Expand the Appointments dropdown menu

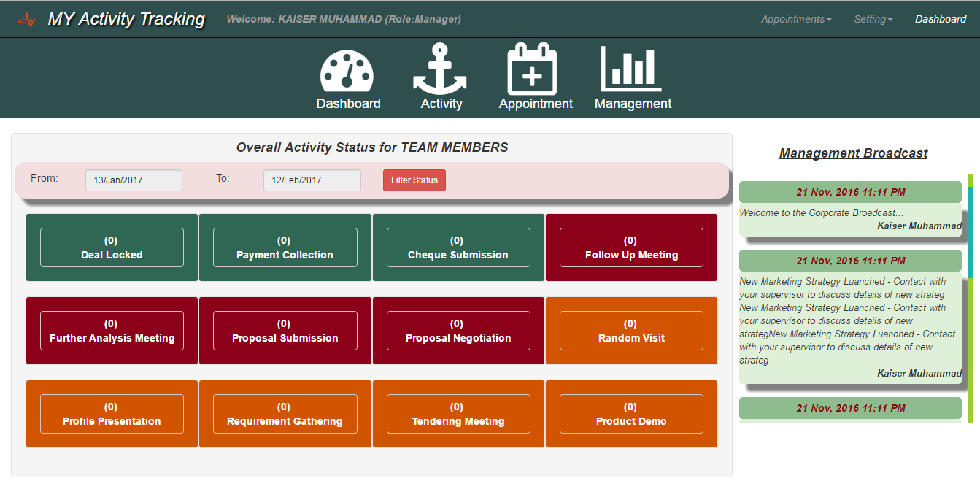(795, 19)
